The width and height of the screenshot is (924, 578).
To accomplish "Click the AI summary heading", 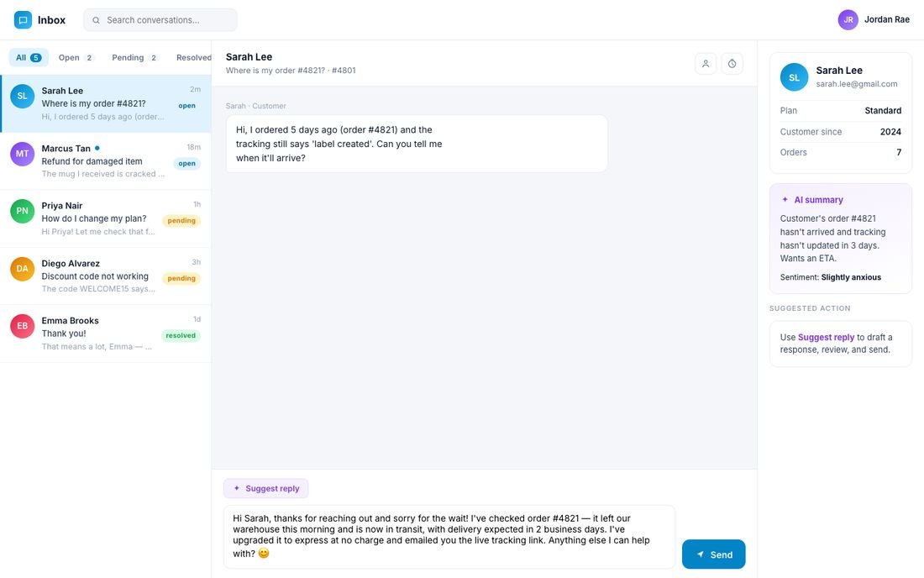I will pos(818,200).
